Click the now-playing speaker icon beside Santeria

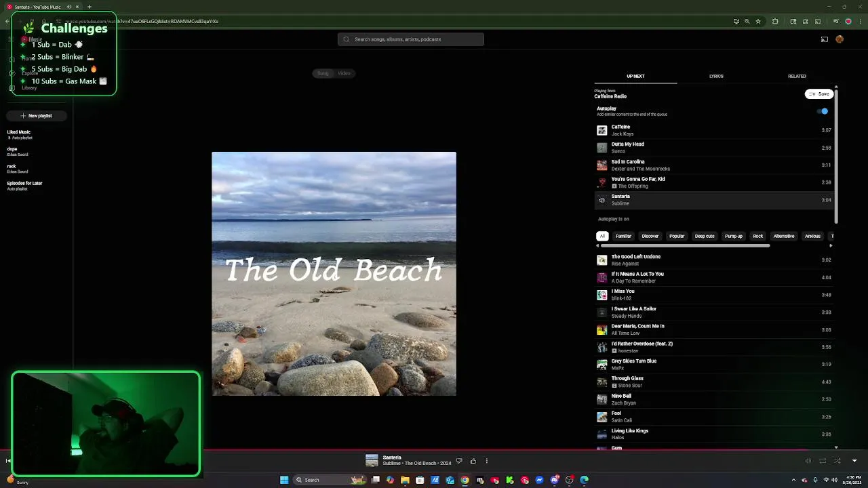(x=601, y=200)
